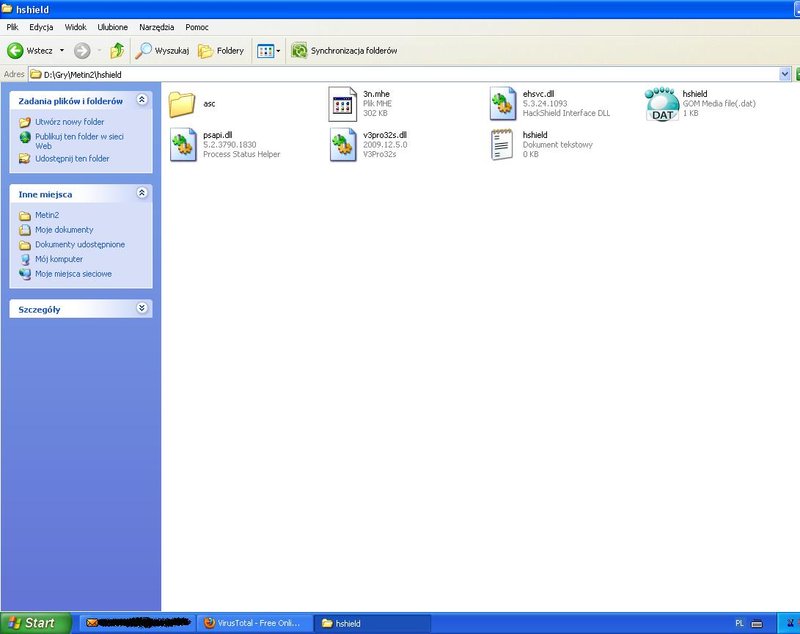Expand the address bar dropdown
800x634 pixels.
785,74
